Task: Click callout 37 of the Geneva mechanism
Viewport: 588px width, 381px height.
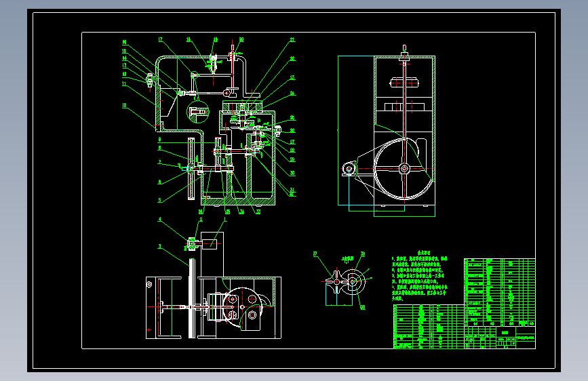Action: tap(315, 254)
